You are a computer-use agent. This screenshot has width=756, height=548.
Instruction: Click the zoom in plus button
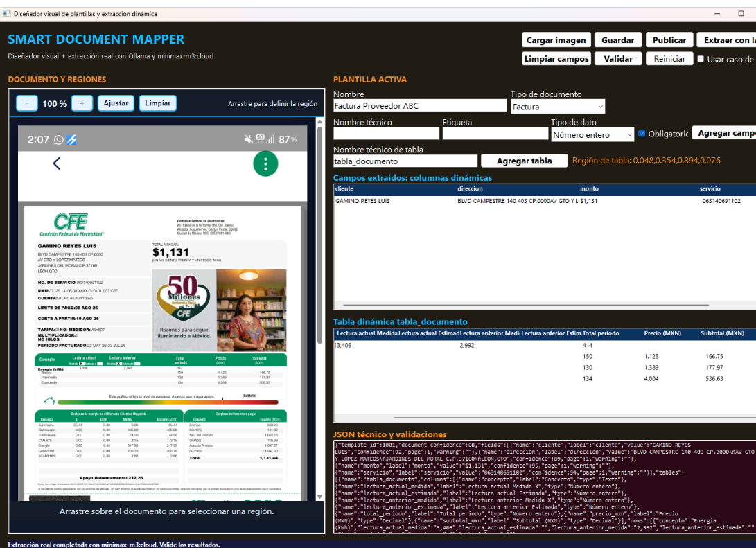pos(82,103)
